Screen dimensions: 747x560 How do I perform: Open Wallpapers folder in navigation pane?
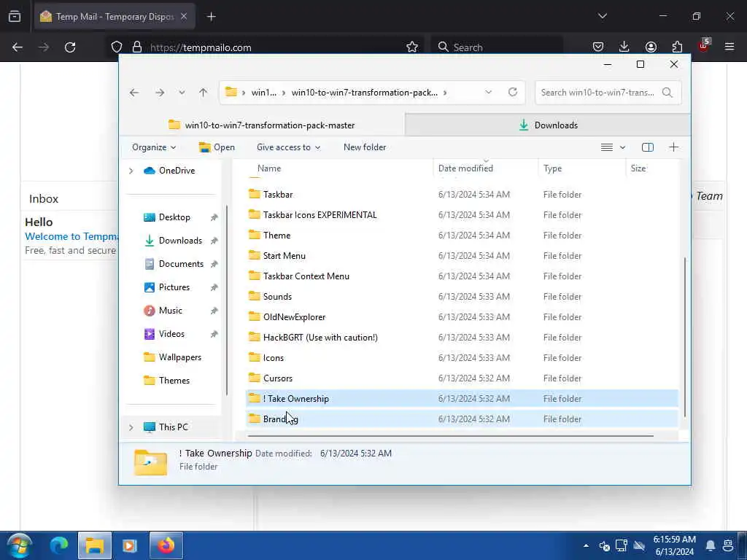pyautogui.click(x=172, y=357)
